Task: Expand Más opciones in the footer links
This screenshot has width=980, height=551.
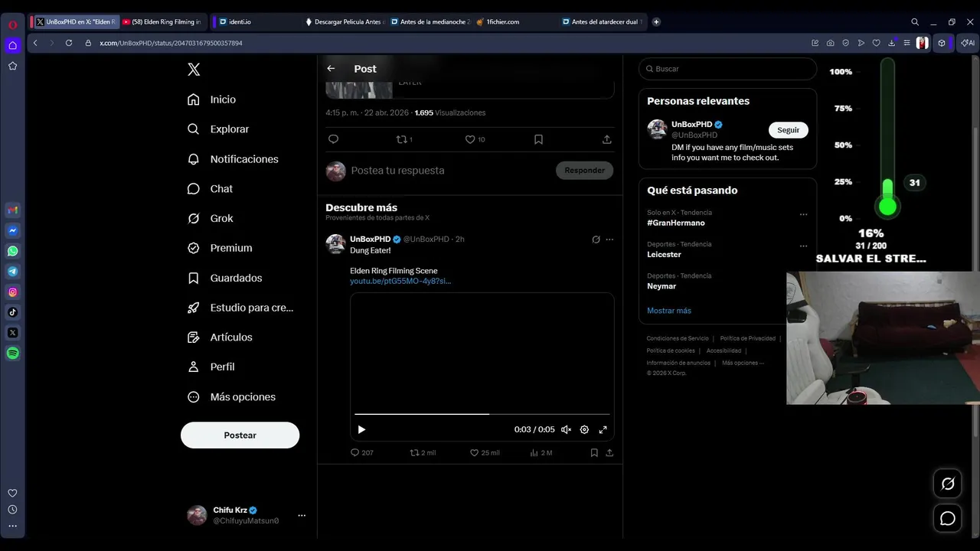Action: (743, 363)
